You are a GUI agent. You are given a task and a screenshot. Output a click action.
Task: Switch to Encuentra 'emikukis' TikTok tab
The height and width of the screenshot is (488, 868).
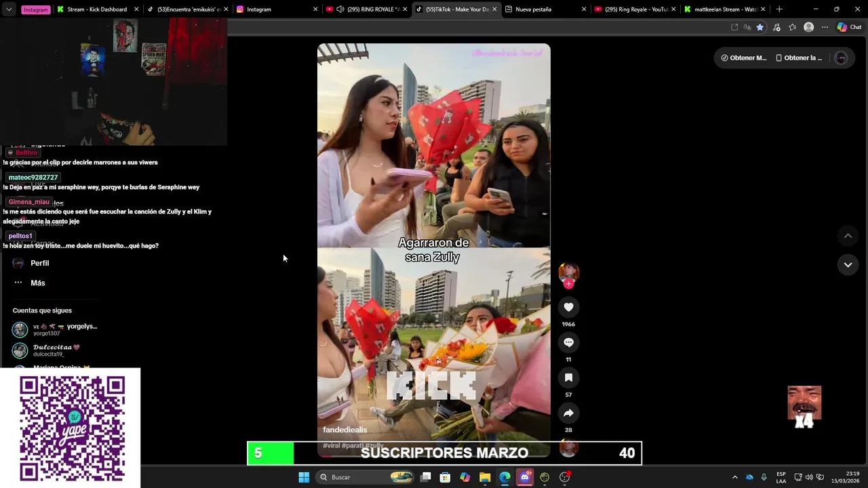[x=188, y=9]
